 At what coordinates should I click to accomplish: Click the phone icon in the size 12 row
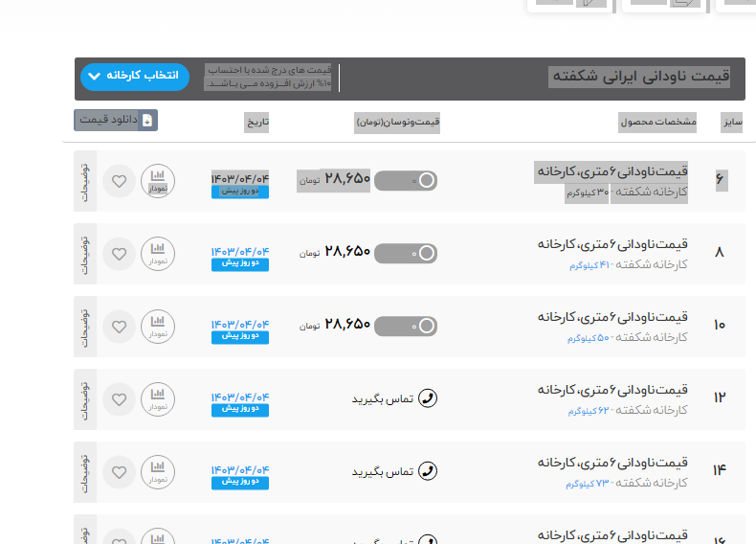[x=428, y=398]
